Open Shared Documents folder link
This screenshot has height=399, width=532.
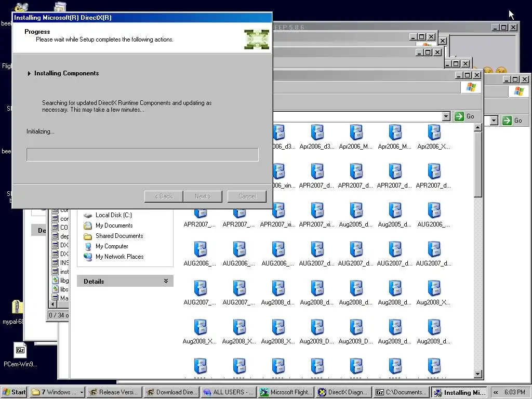tap(114, 236)
